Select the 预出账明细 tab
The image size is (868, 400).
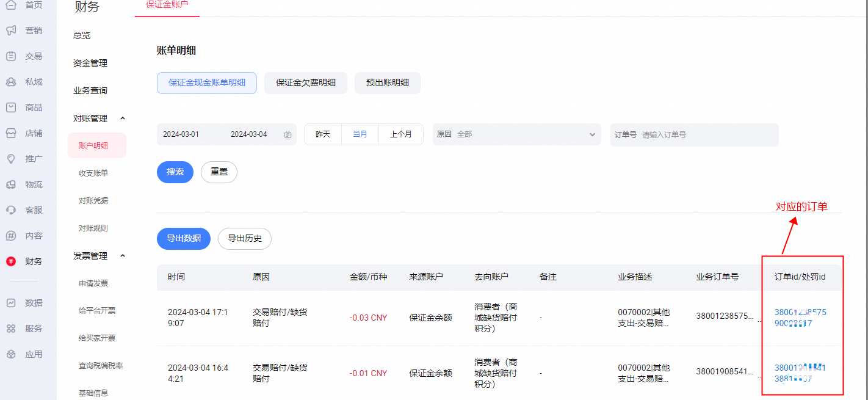click(388, 82)
